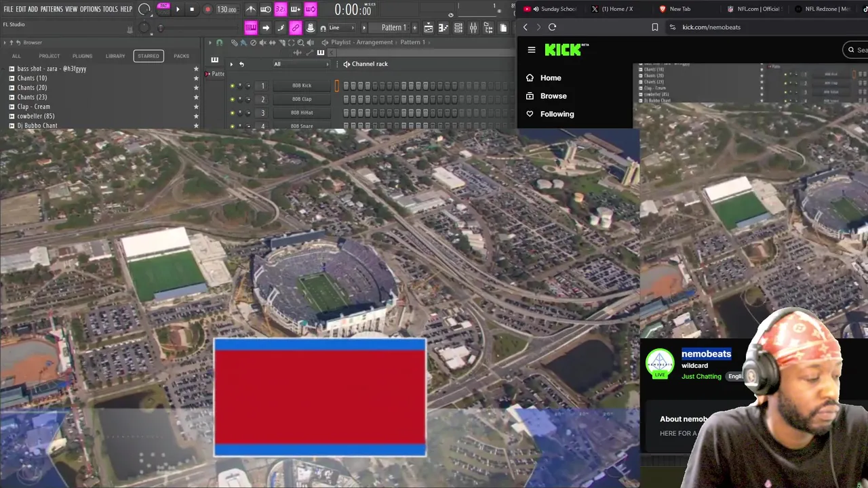Viewport: 868px width, 488px height.
Task: Open the Mixer view icon in toolbar
Action: click(473, 28)
